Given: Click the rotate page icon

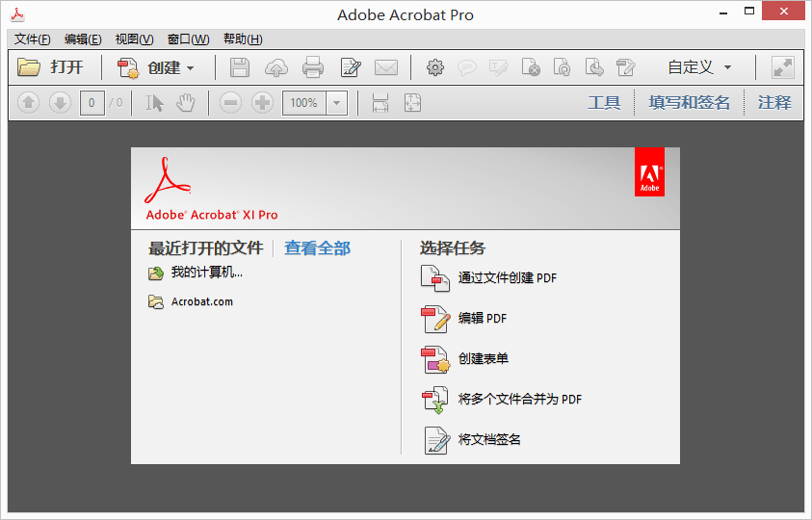Looking at the screenshot, I should [x=562, y=67].
